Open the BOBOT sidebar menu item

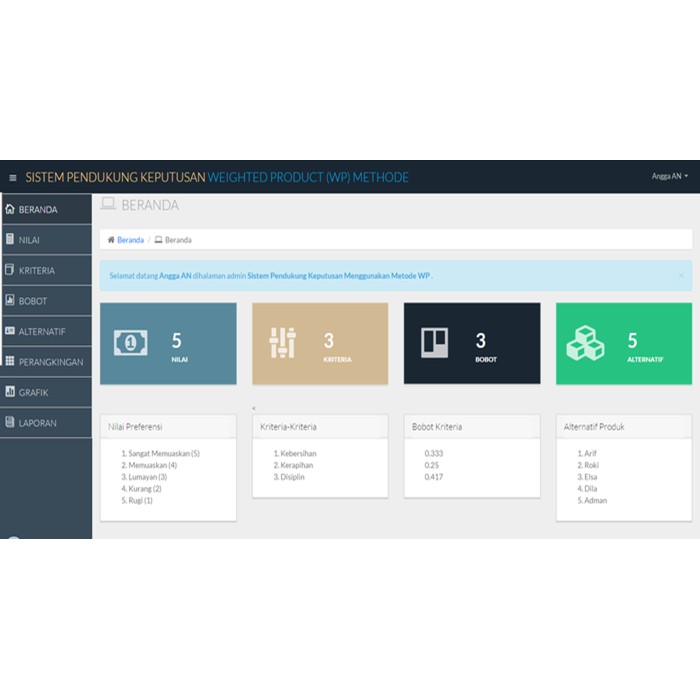(x=46, y=300)
